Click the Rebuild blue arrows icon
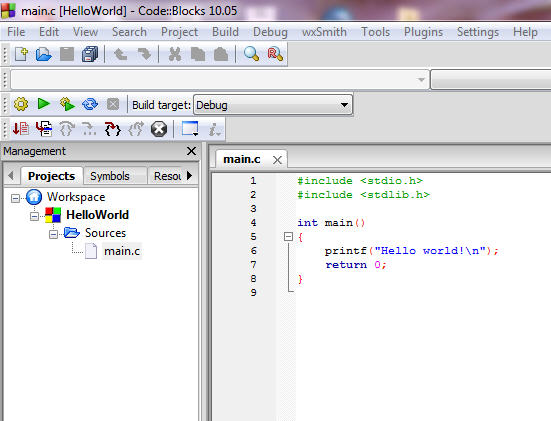Viewport: 551px width, 421px height. click(x=90, y=104)
